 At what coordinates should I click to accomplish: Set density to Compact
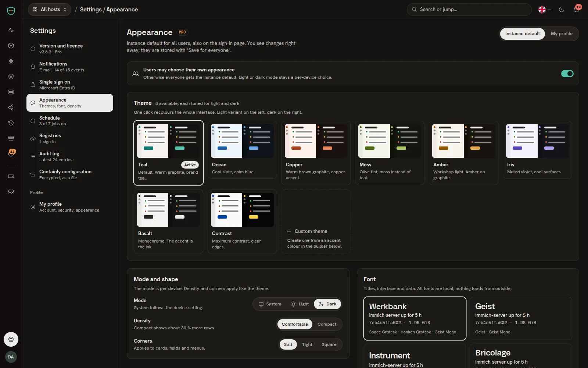(327, 324)
